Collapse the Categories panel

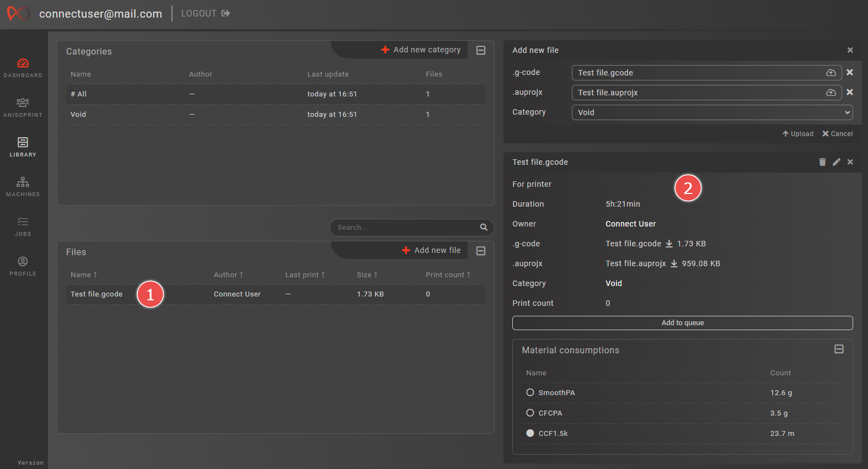481,50
